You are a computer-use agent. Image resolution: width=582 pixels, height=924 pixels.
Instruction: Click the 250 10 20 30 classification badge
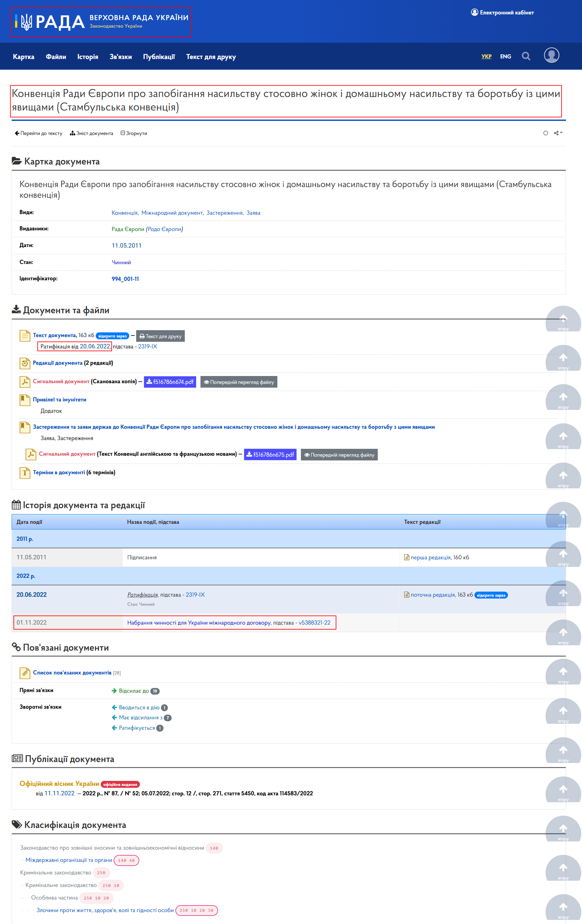(x=197, y=910)
